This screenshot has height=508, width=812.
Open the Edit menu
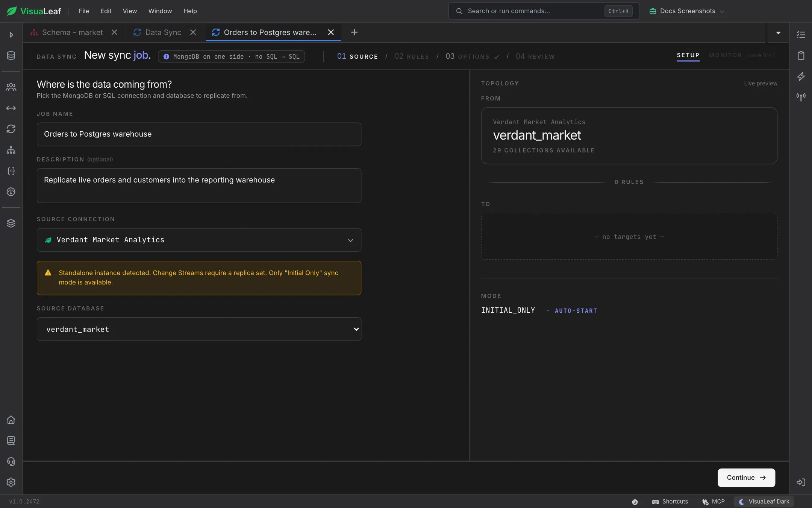[106, 11]
